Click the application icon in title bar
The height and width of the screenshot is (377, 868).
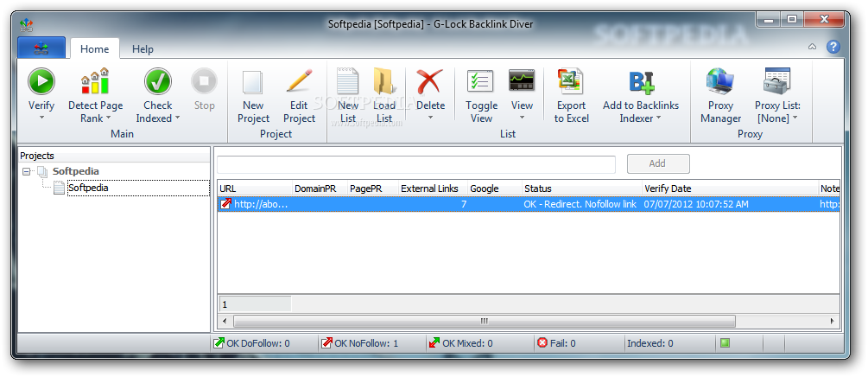(26, 24)
